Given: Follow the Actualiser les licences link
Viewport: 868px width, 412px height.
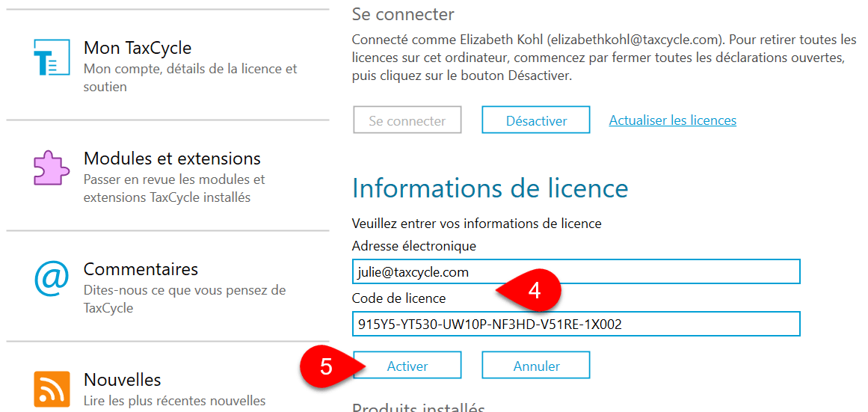Looking at the screenshot, I should pos(673,120).
